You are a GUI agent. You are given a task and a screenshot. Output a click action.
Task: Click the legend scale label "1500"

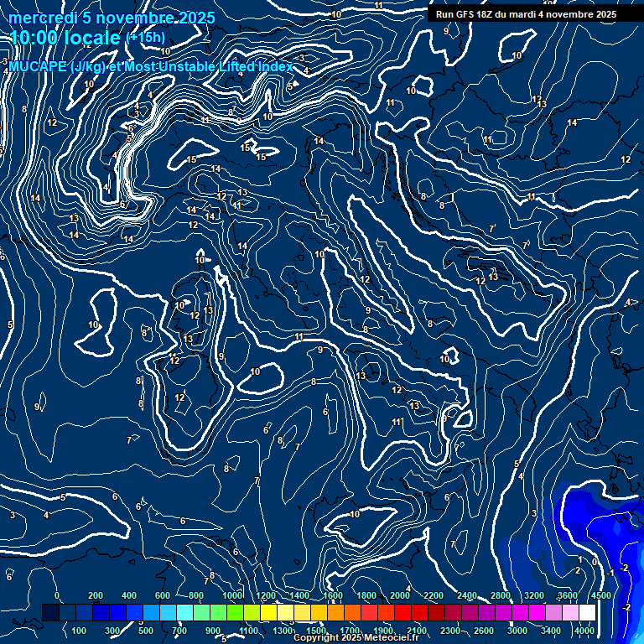[316, 631]
